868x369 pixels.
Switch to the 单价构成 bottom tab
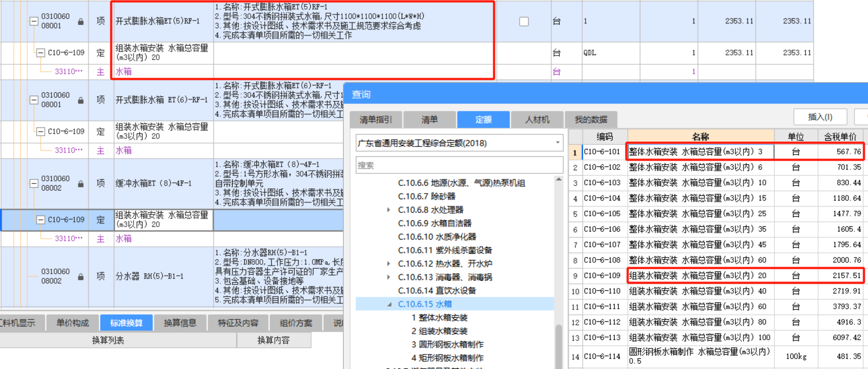tap(73, 323)
